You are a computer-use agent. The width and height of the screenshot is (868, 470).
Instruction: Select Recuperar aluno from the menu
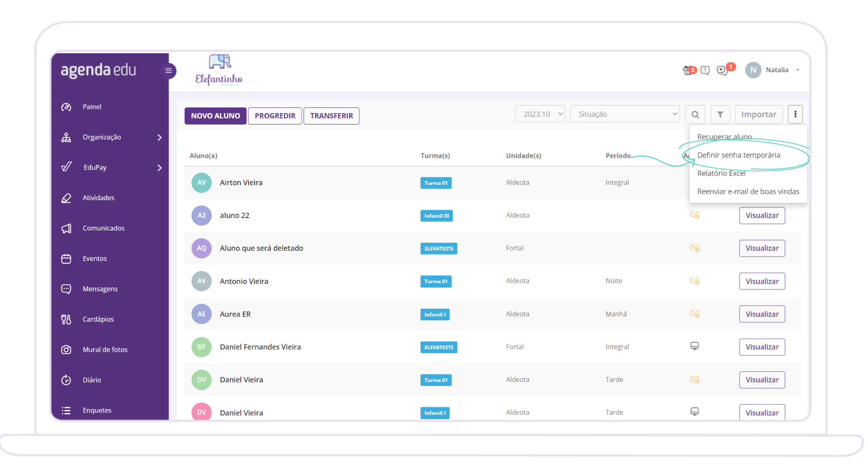click(725, 137)
